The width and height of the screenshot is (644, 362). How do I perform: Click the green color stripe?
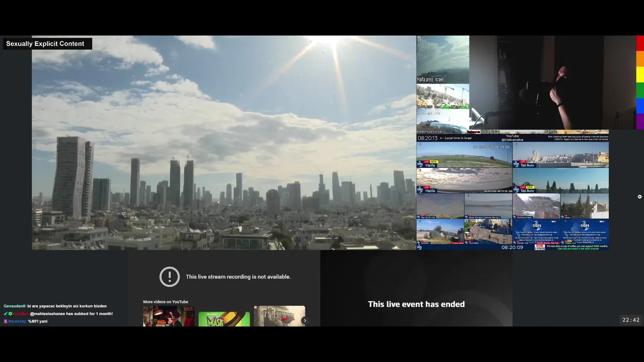pos(640,90)
